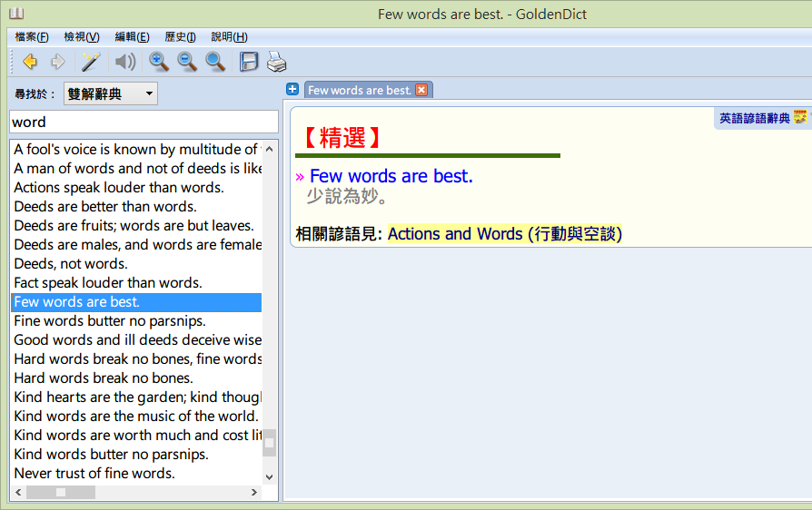The image size is (812, 510).
Task: Click the blue 'Few words are best.' headword
Action: [391, 176]
